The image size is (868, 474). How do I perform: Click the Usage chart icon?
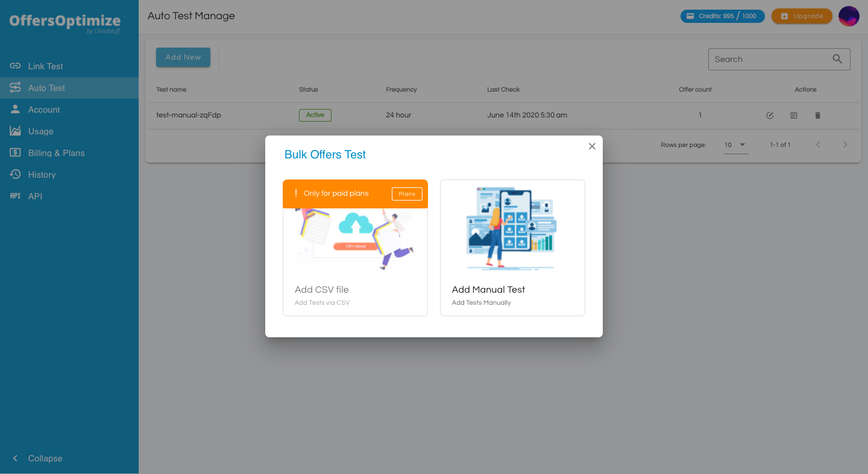(16, 131)
